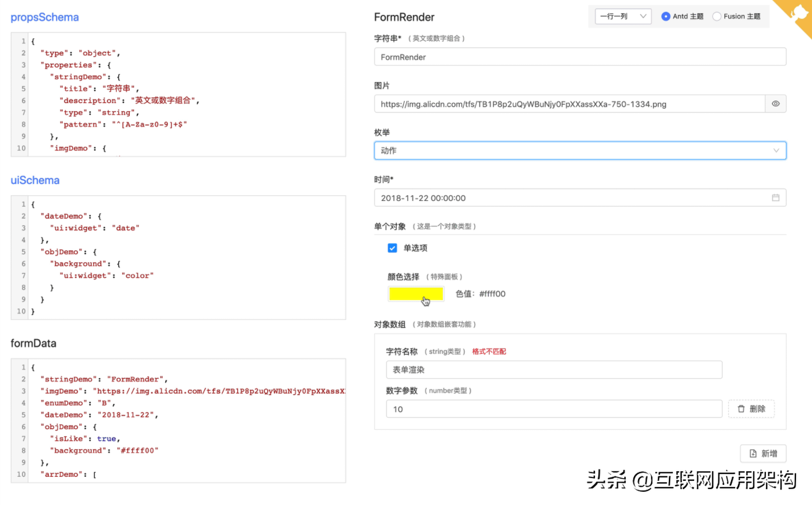Click inside the formData code editor
This screenshot has width=812, height=505.
[x=178, y=421]
